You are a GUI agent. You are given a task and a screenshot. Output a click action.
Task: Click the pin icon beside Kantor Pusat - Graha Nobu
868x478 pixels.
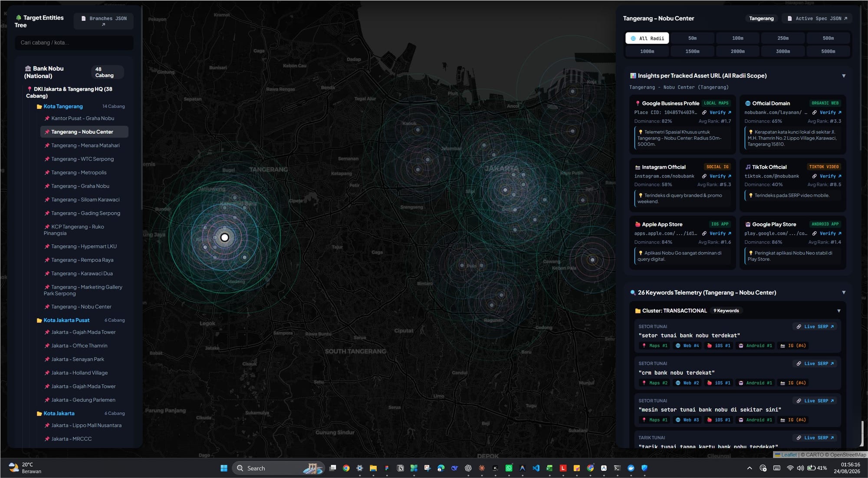point(47,118)
